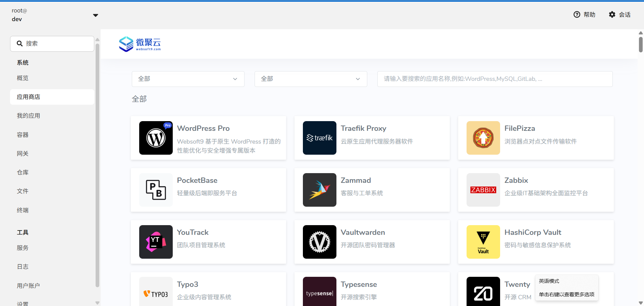The height and width of the screenshot is (306, 644).
Task: Click the HashiCorp Vault yellow icon
Action: click(483, 242)
